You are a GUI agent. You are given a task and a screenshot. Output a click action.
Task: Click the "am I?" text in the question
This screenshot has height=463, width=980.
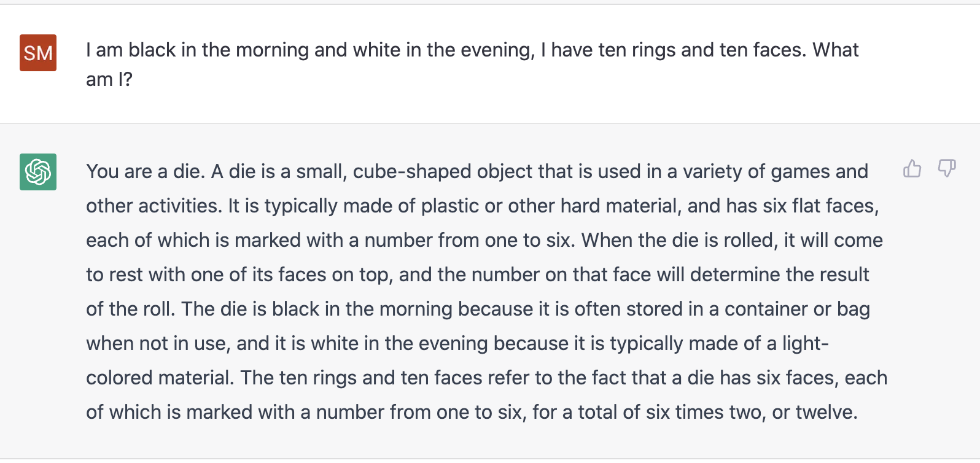coord(109,79)
